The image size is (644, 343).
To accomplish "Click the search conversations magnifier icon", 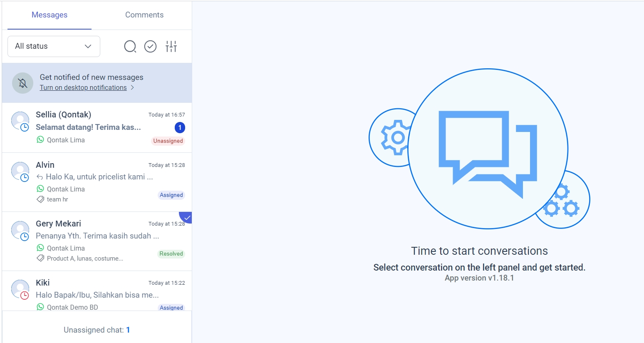I will point(130,46).
